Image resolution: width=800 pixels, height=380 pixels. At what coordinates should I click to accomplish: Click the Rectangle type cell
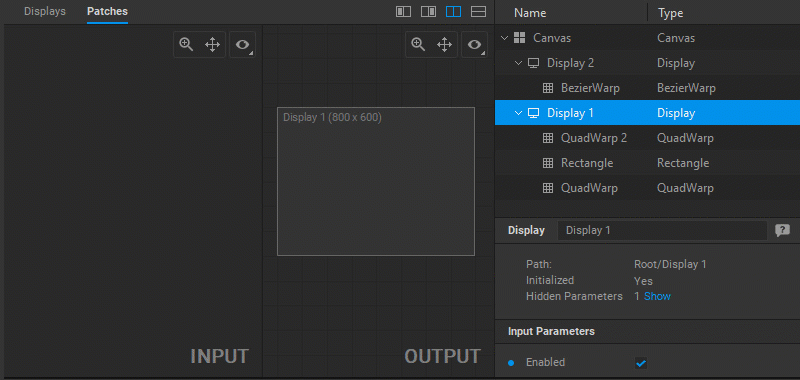point(683,163)
